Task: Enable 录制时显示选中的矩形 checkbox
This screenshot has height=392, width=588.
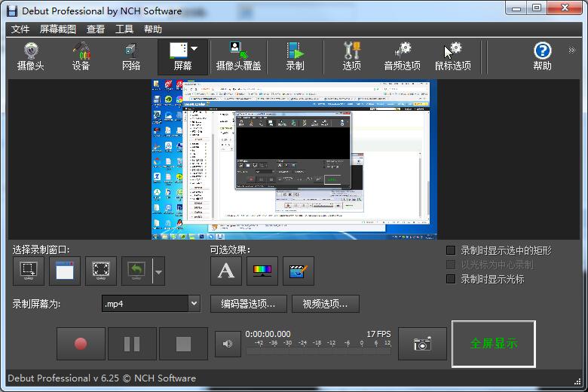Action: 452,250
